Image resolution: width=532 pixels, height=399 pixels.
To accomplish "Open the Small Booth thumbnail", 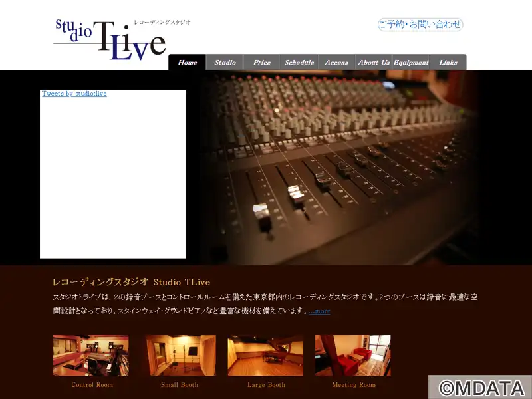I will (181, 356).
